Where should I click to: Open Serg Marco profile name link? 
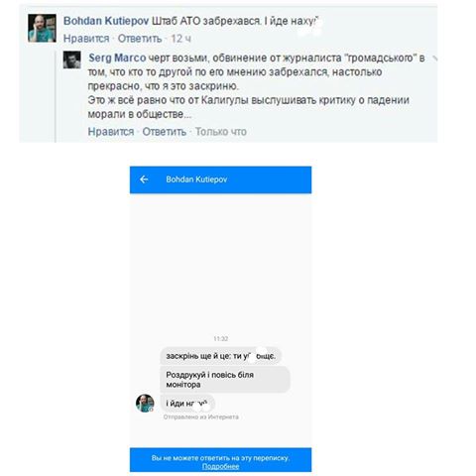(x=117, y=58)
